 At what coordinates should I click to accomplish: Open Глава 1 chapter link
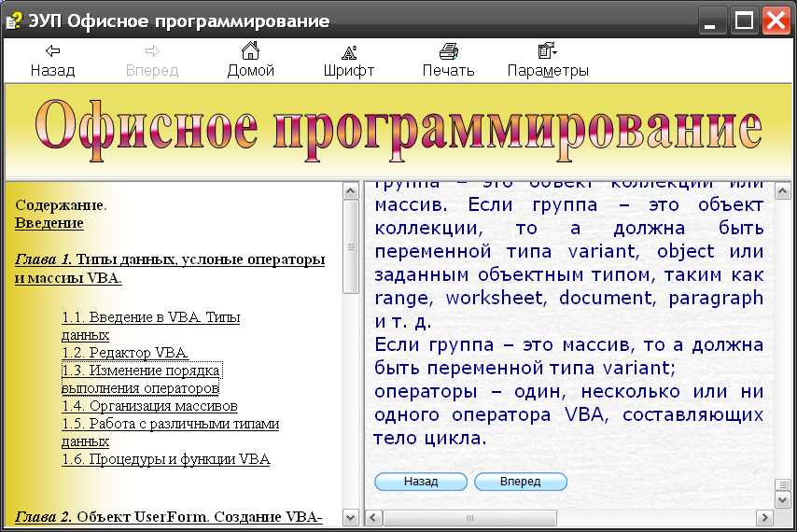(170, 268)
